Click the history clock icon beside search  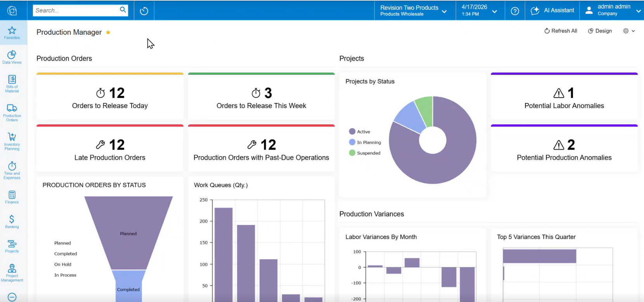tap(144, 11)
